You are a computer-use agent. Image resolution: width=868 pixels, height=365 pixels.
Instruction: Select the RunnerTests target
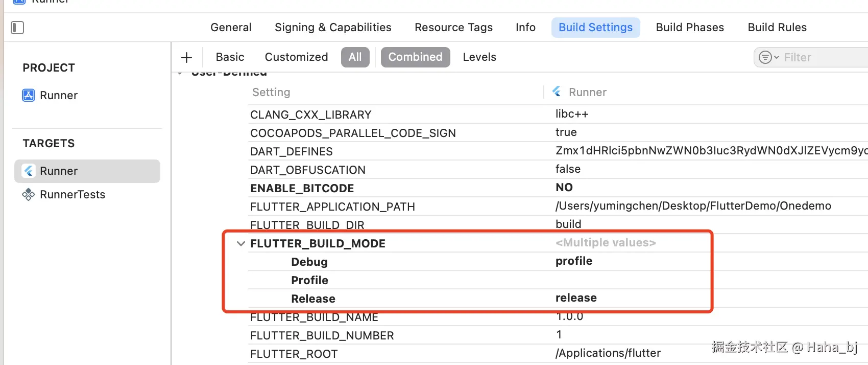(x=73, y=195)
